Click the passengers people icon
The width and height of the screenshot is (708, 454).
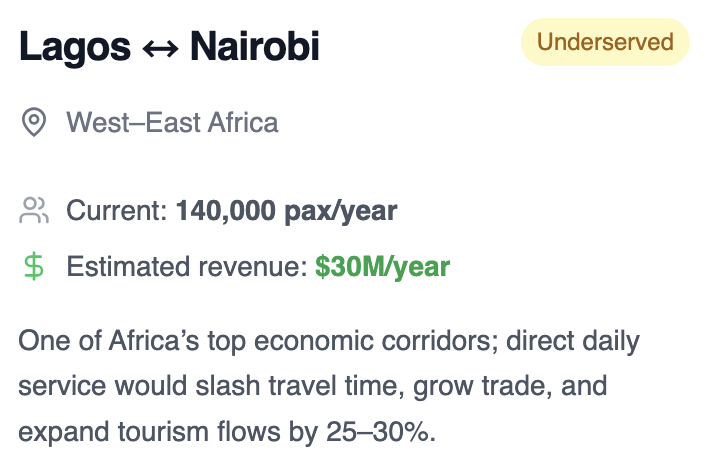coord(34,211)
